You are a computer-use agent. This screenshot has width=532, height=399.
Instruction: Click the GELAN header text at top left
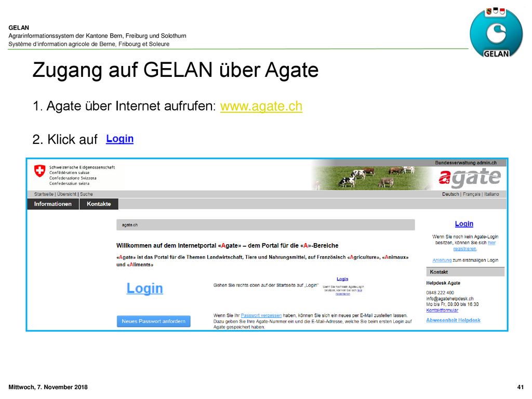click(19, 28)
